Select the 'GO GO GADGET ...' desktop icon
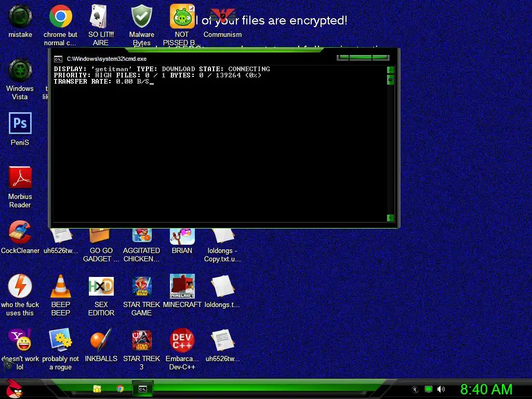This screenshot has width=532, height=399. (x=101, y=236)
